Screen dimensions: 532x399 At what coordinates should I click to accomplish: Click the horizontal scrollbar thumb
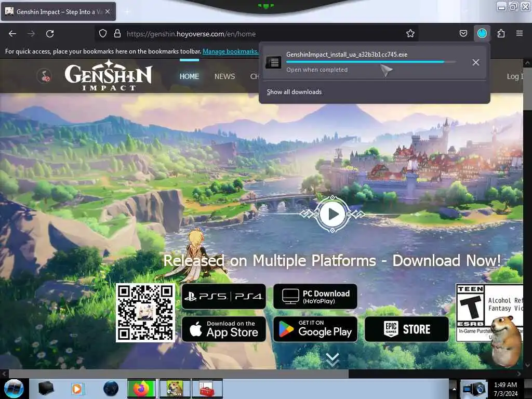tap(178, 374)
